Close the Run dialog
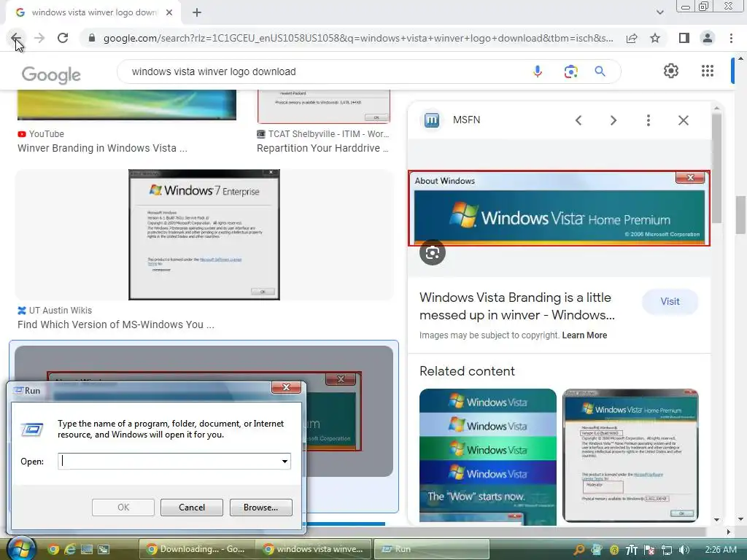Screen dimensions: 747x560 point(286,387)
